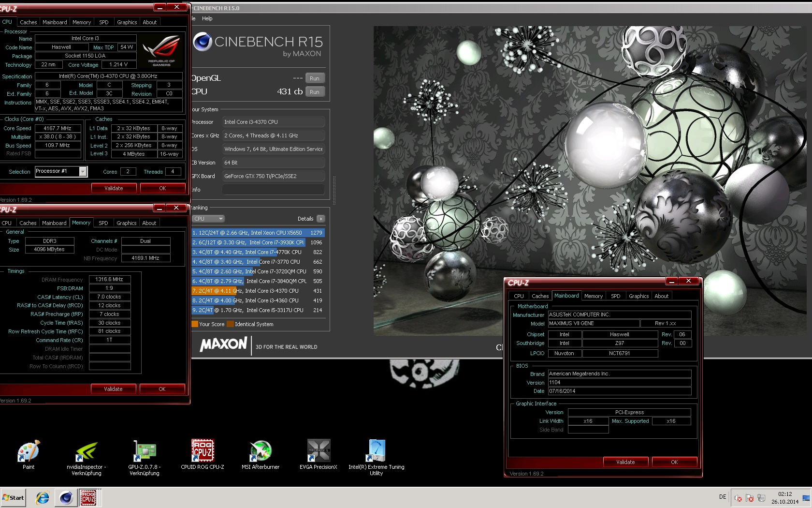
Task: Select Graphics tab in Memory CPU-Z window
Action: click(126, 223)
